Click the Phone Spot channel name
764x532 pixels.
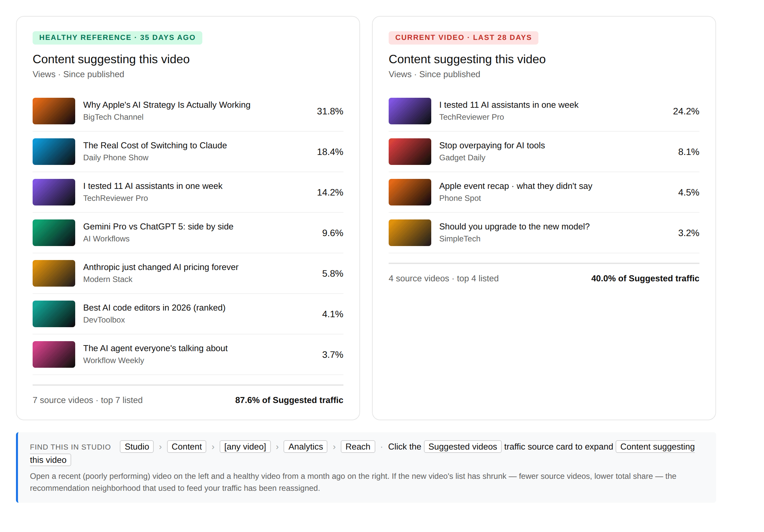coord(460,198)
